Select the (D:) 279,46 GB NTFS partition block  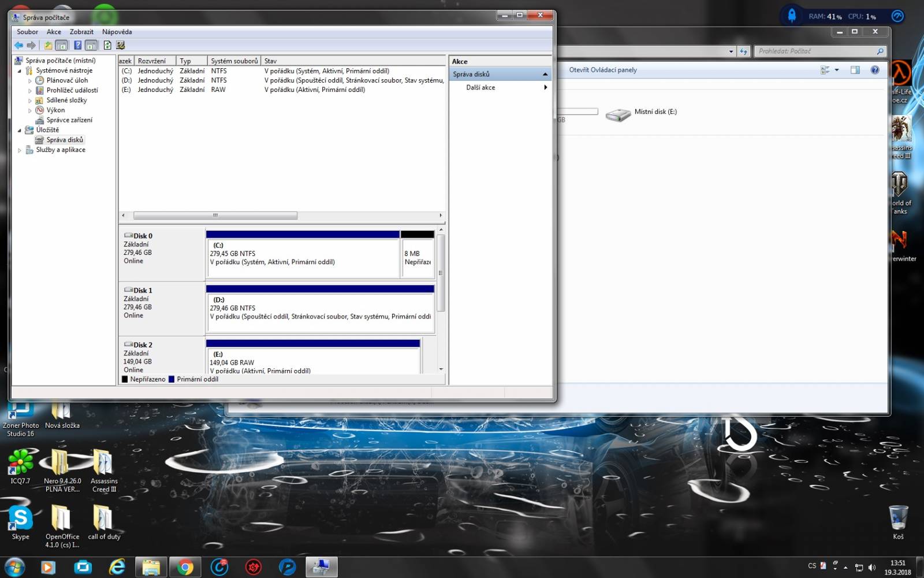point(320,309)
